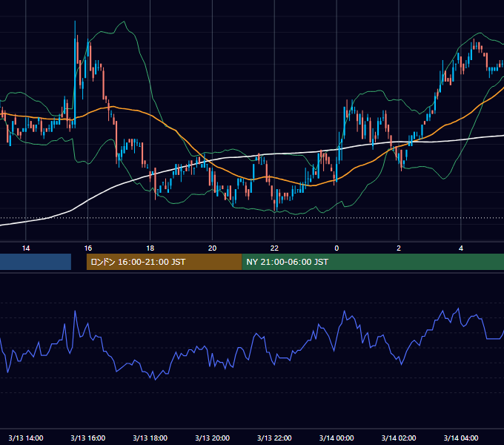The height and width of the screenshot is (445, 504).
Task: Click the 3/14 02:00 indicator time label
Action: 399,438
